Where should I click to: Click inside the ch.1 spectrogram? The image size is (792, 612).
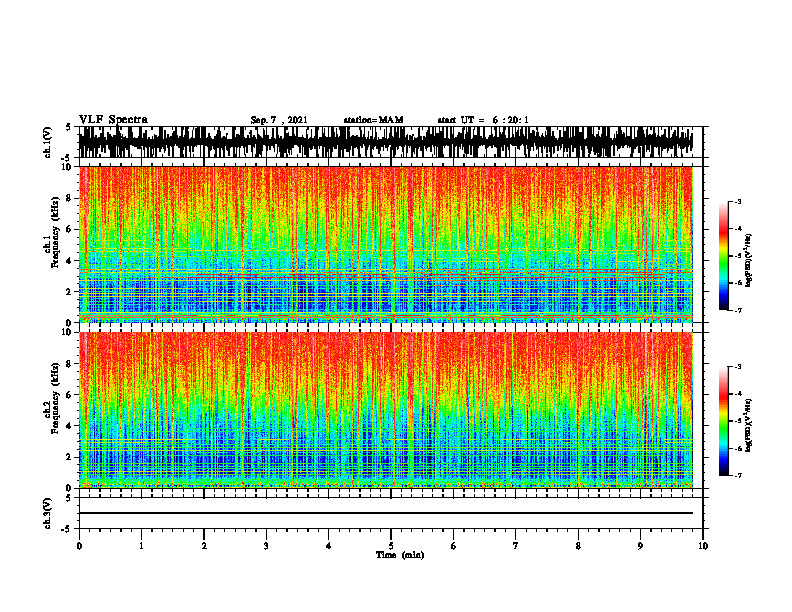(x=386, y=244)
